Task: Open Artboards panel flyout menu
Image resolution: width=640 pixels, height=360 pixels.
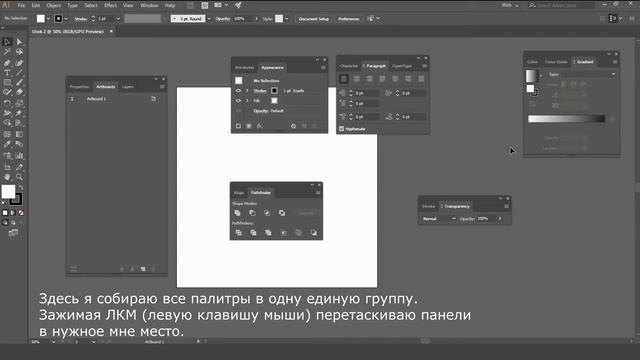Action: (162, 87)
